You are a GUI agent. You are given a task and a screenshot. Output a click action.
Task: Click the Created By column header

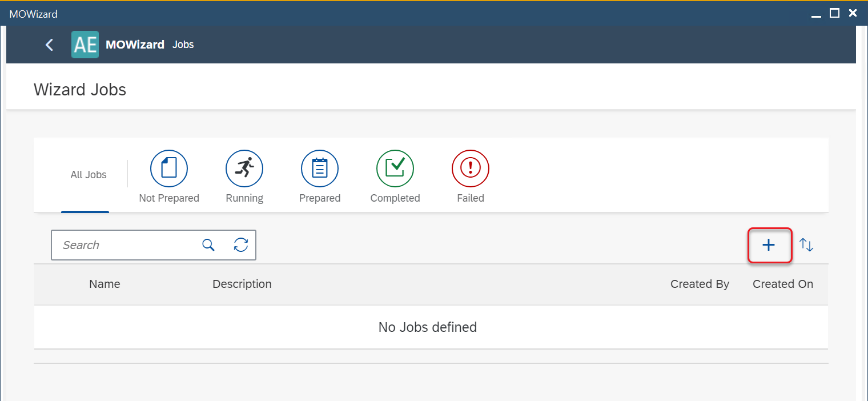click(700, 284)
